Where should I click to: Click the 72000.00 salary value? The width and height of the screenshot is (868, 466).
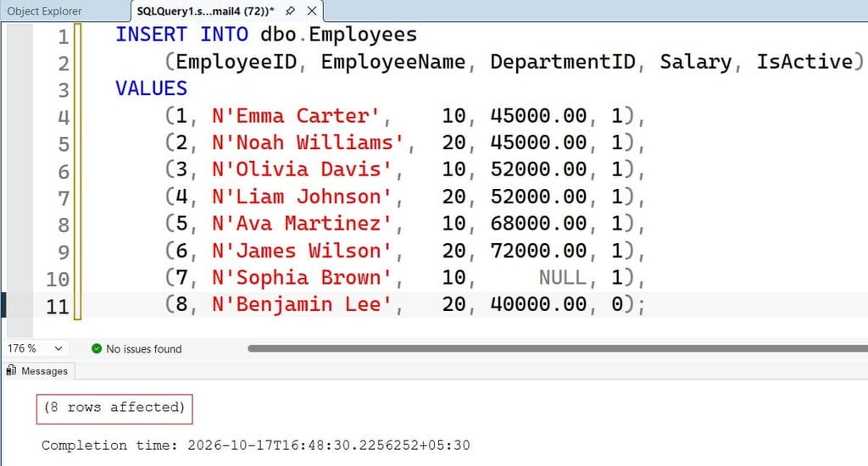(x=538, y=251)
